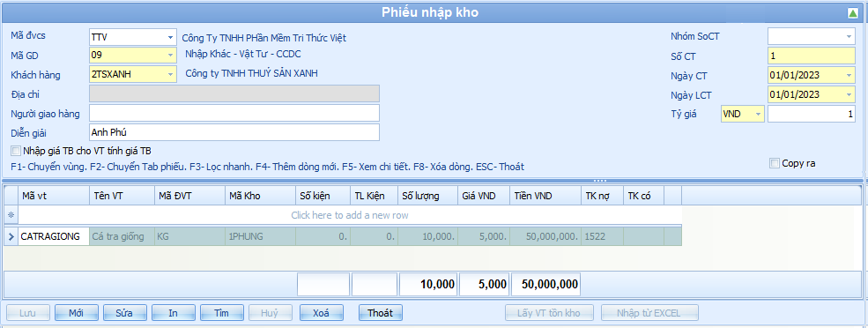Click the Xoá button
This screenshot has width=868, height=328.
point(321,313)
